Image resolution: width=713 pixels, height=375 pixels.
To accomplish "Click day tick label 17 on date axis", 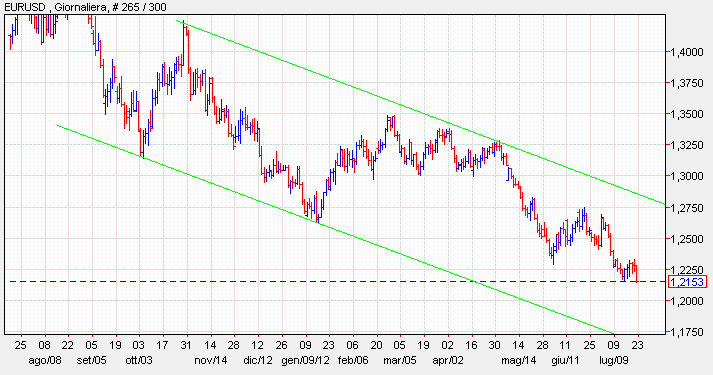I will pyautogui.click(x=163, y=345).
